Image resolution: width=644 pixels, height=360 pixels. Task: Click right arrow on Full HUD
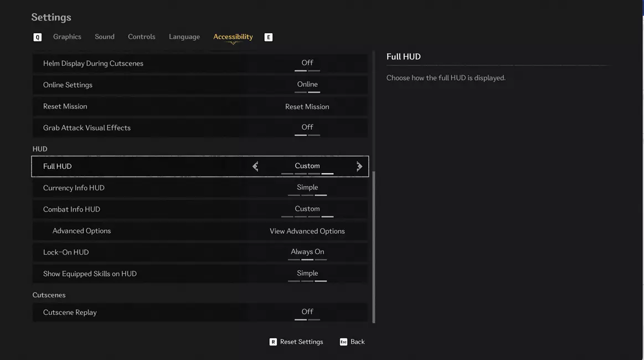click(359, 166)
